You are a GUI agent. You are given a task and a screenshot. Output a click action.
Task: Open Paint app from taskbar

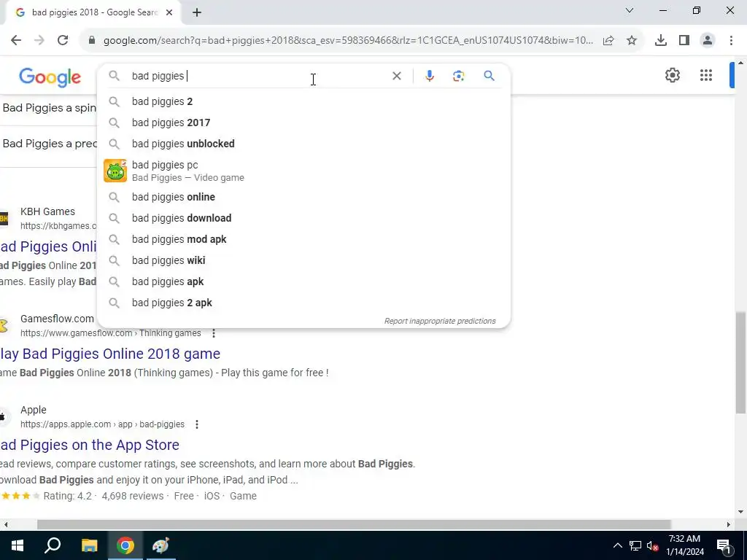click(160, 545)
